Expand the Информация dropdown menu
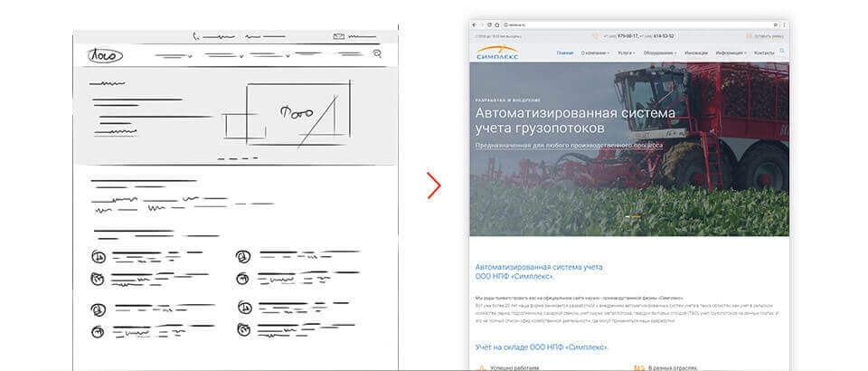Viewport: 868px width, 371px height. (731, 52)
